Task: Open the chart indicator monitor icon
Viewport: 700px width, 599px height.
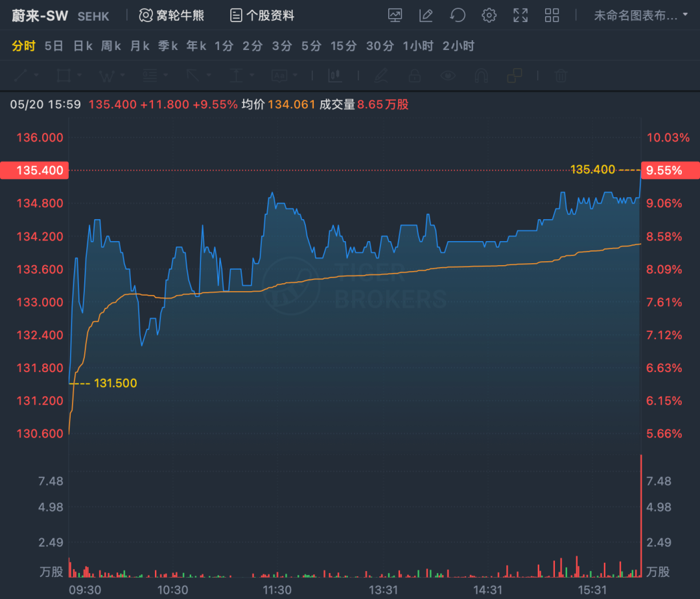Action: (x=395, y=16)
